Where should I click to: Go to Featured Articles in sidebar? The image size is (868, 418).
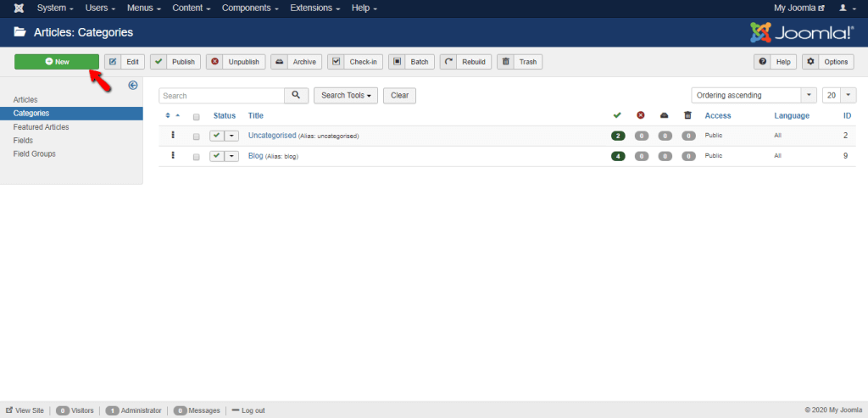tap(41, 127)
